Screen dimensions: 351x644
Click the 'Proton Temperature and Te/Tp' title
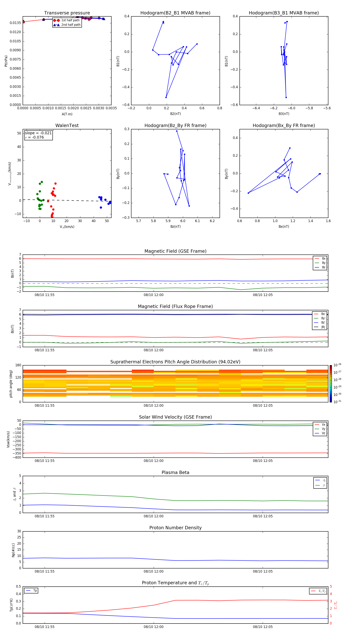175,583
